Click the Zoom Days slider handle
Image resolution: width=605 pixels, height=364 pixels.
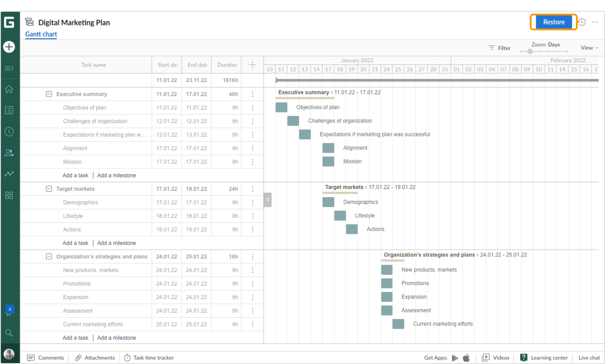pos(530,51)
